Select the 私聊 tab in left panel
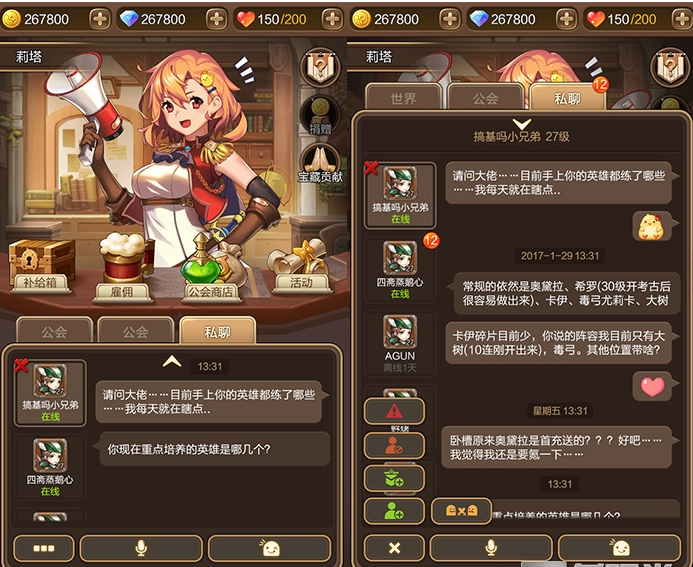The height and width of the screenshot is (567, 693). pos(217,331)
